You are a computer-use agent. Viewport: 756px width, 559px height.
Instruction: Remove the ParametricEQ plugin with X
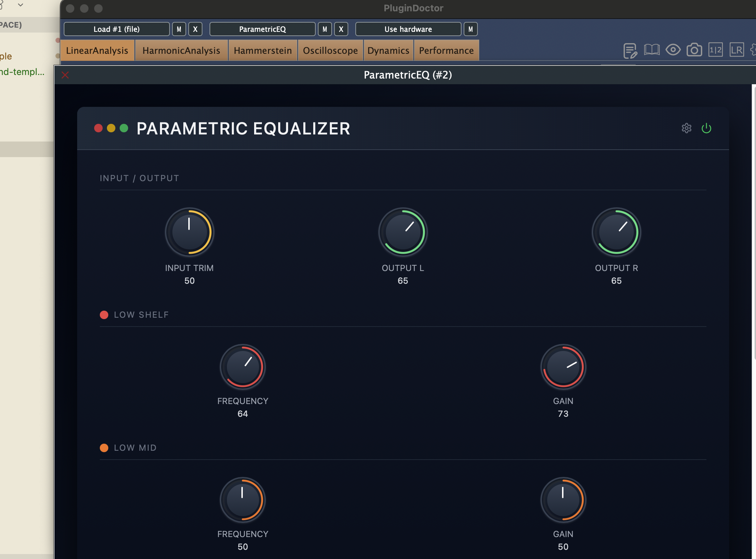[x=341, y=29]
